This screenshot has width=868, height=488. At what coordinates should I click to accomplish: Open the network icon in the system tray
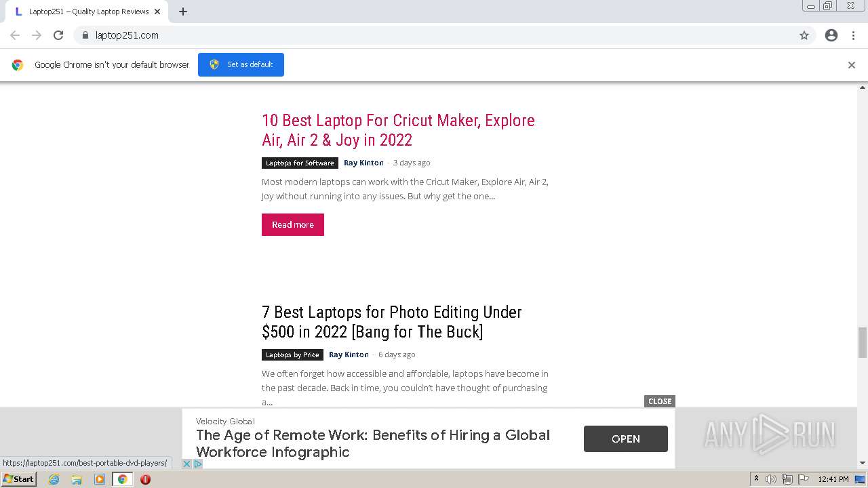[x=787, y=479]
